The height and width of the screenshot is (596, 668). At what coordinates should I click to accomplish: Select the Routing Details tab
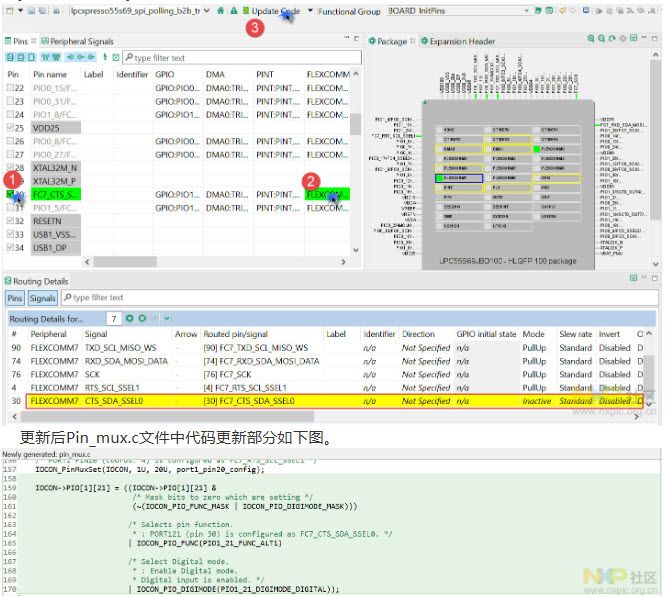pos(37,282)
